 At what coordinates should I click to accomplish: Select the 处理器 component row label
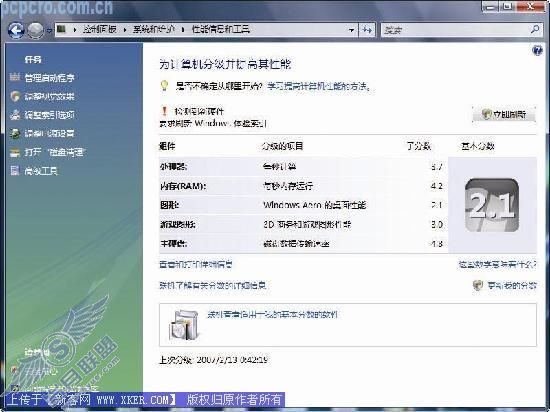(x=174, y=167)
